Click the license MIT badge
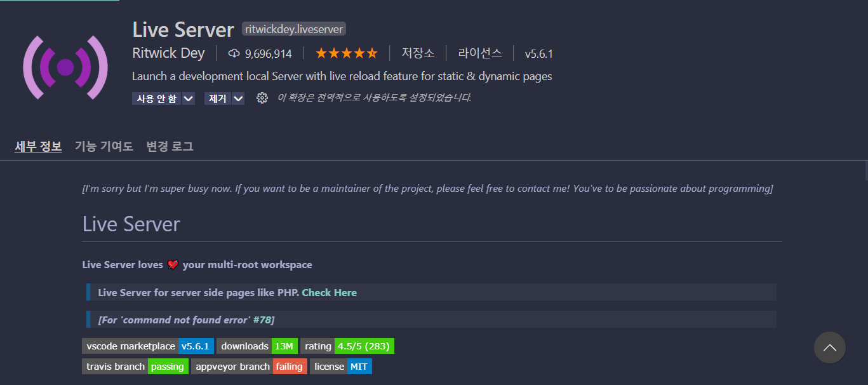The height and width of the screenshot is (385, 868). 341,367
